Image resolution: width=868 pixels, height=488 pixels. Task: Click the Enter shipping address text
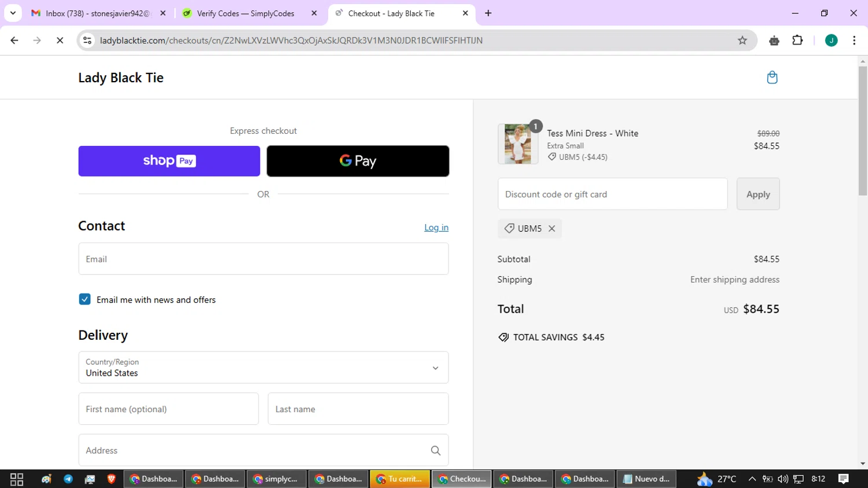[x=734, y=280]
